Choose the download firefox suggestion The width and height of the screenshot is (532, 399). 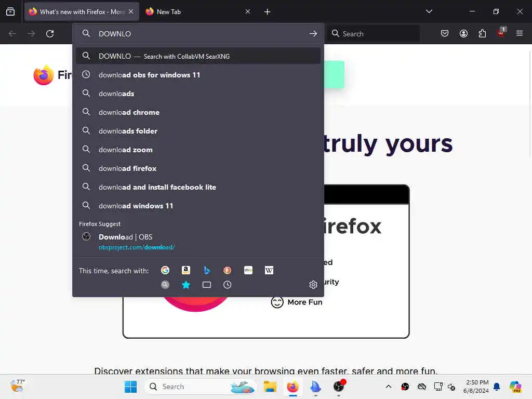[198, 168]
